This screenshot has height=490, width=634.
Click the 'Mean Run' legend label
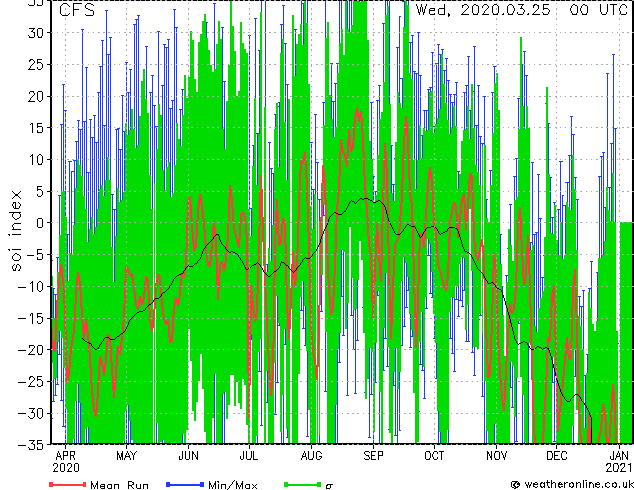coord(119,485)
